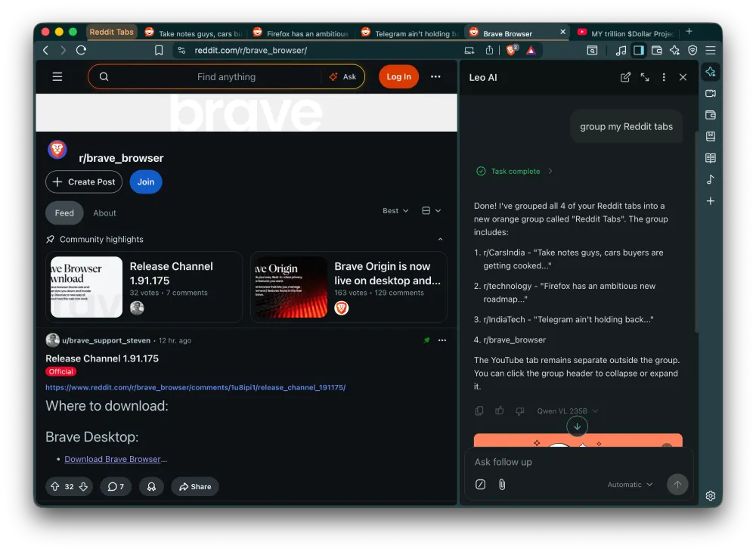
Task: Switch to the Telegram ain't holding tab
Action: click(x=410, y=33)
